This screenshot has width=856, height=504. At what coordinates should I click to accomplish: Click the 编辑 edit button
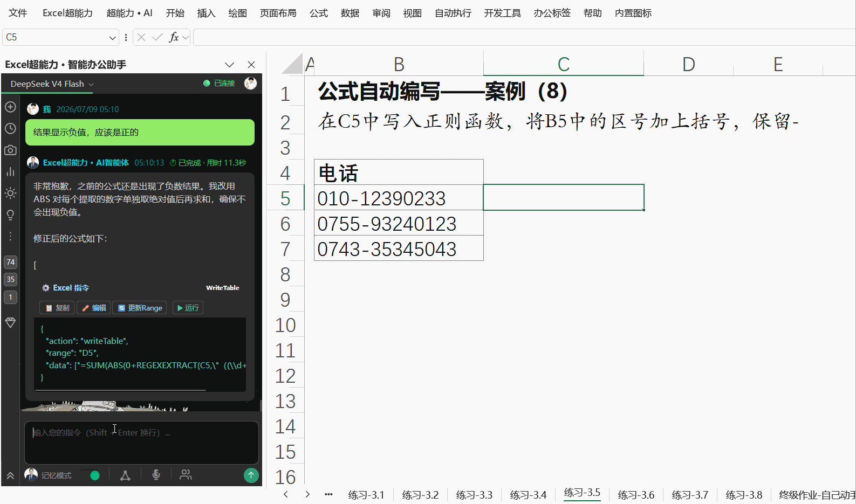tap(94, 308)
